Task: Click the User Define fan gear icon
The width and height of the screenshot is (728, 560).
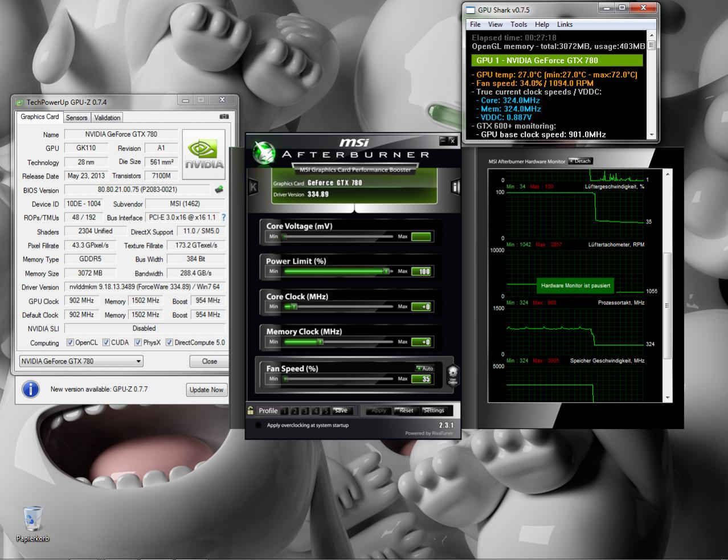Action: point(453,375)
